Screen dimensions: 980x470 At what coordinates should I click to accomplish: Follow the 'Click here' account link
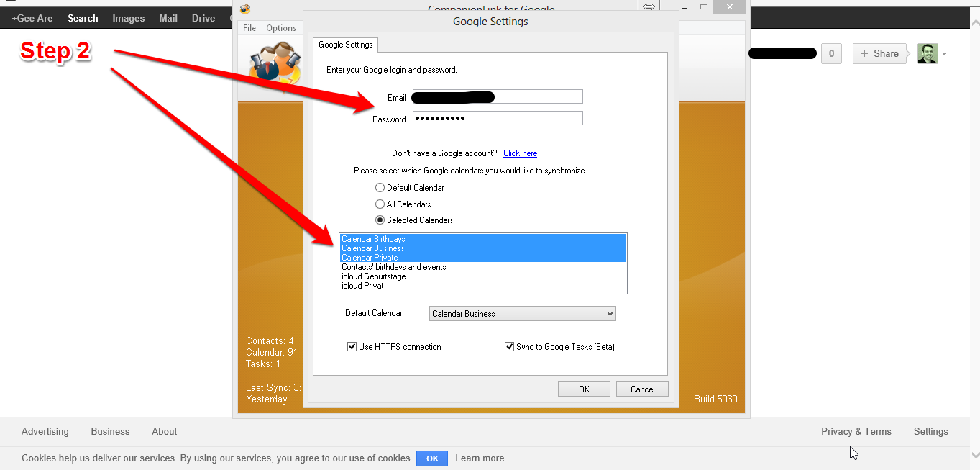pyautogui.click(x=520, y=153)
